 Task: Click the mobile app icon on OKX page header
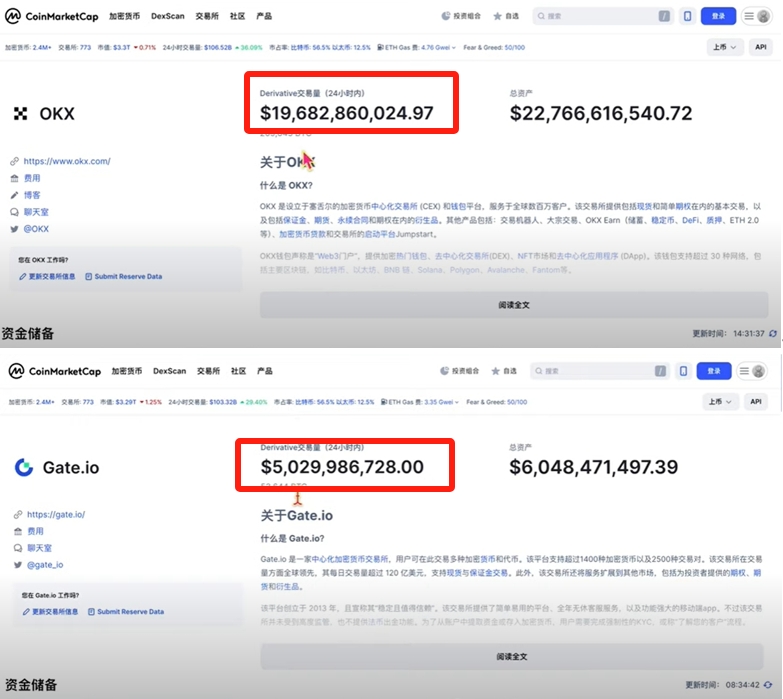click(x=688, y=16)
